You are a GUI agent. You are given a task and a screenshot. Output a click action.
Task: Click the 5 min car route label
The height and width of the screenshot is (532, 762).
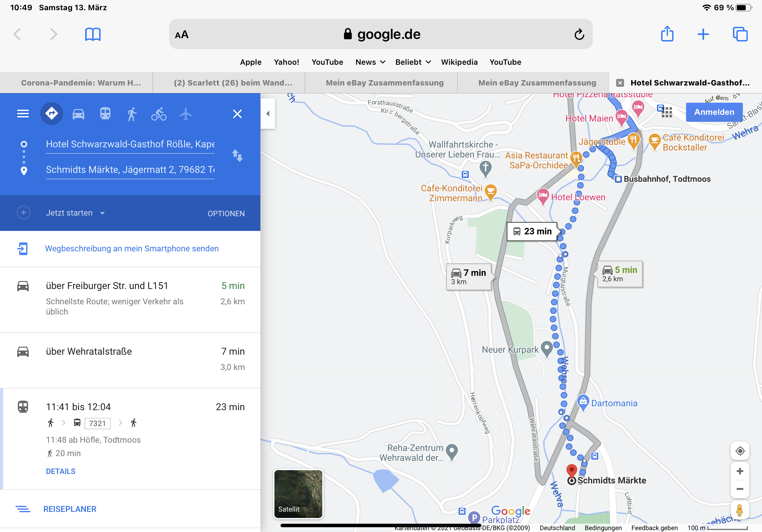point(620,274)
